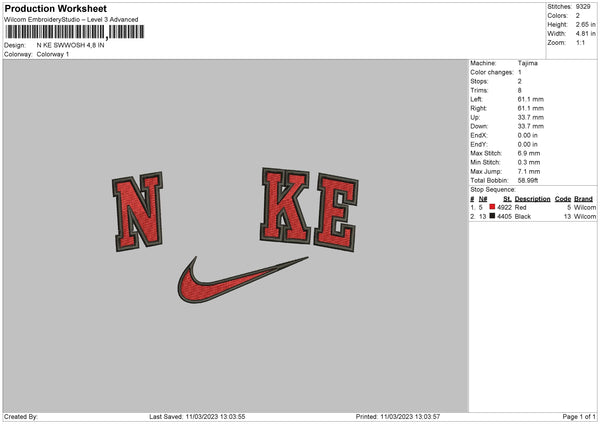
Task: Click the Up value 33.7 mm
Action: pyautogui.click(x=530, y=117)
